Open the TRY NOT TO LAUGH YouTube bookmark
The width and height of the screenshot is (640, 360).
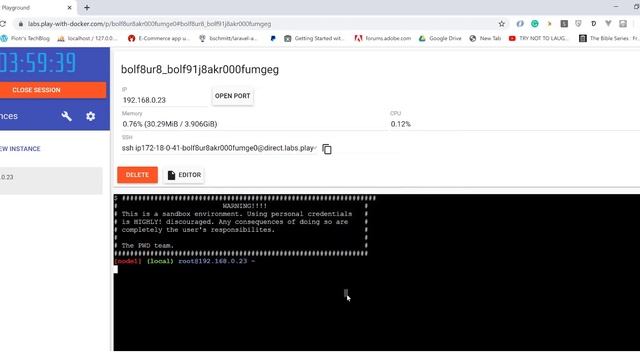pos(538,38)
